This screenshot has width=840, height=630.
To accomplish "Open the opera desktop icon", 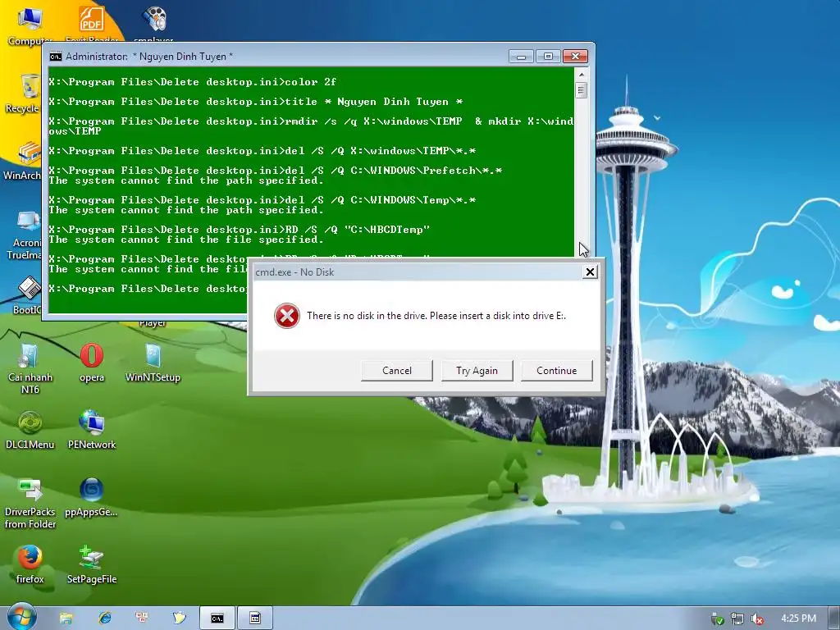I will [x=92, y=363].
